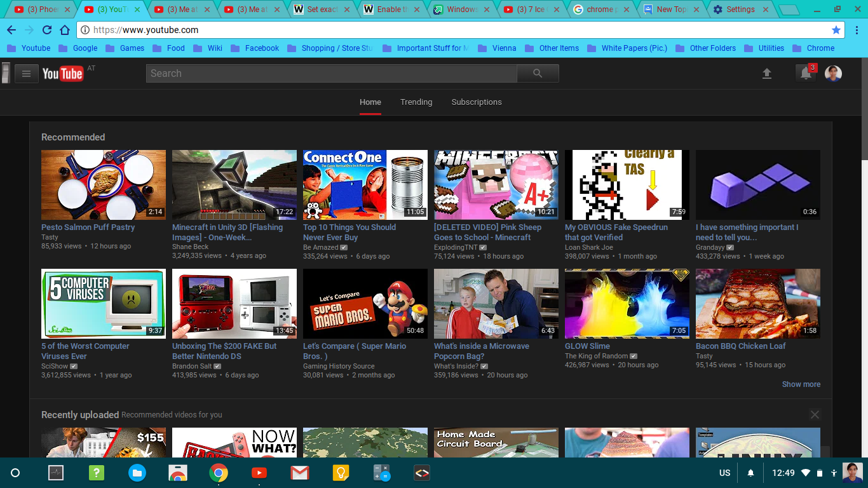This screenshot has width=868, height=488.
Task: Play the Minecraft in Unity 3D thumbnail
Action: [x=234, y=185]
